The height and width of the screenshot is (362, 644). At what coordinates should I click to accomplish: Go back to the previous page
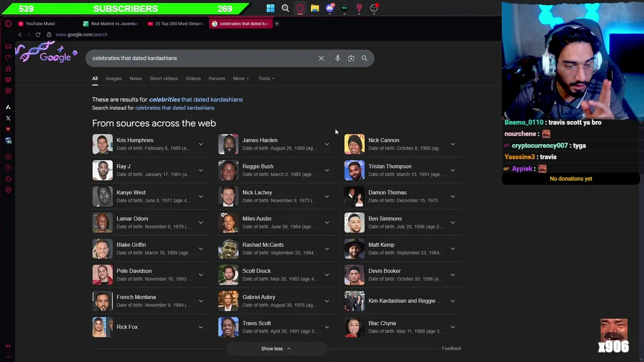(x=20, y=35)
